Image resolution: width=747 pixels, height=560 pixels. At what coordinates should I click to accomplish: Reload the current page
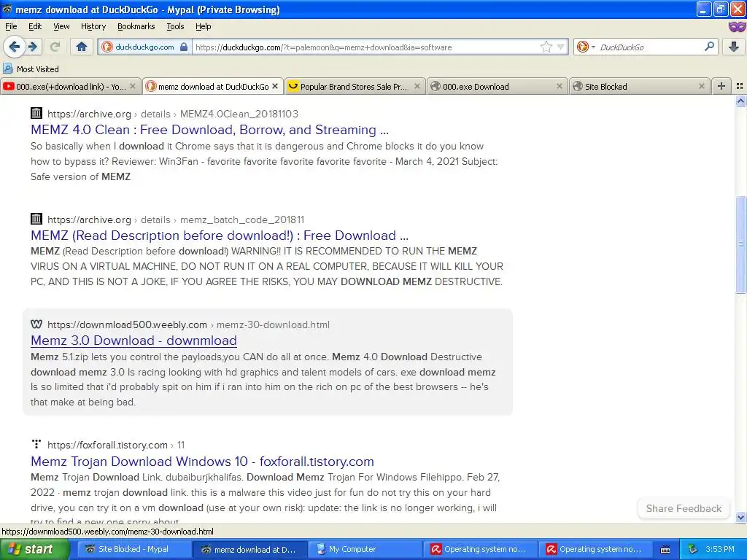(55, 47)
